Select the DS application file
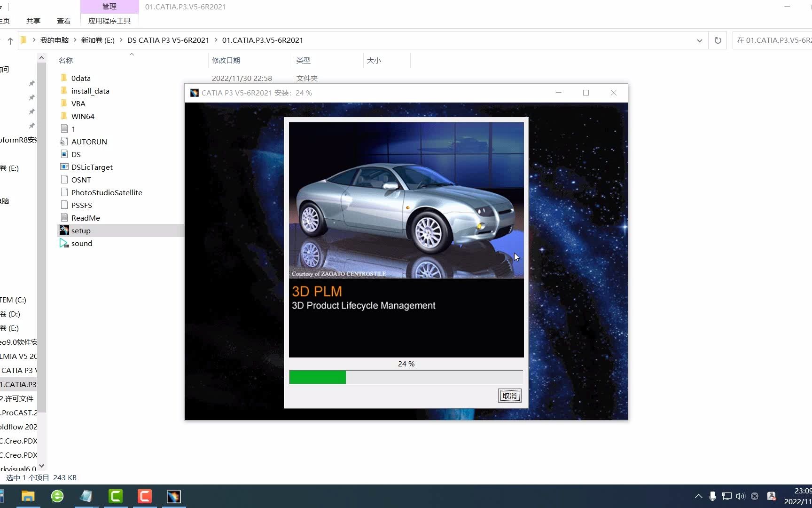The height and width of the screenshot is (508, 812). pyautogui.click(x=76, y=154)
